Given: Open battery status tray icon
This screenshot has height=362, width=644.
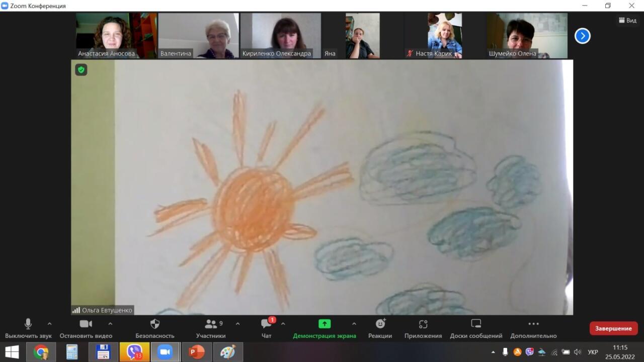Looking at the screenshot, I should pyautogui.click(x=566, y=352).
